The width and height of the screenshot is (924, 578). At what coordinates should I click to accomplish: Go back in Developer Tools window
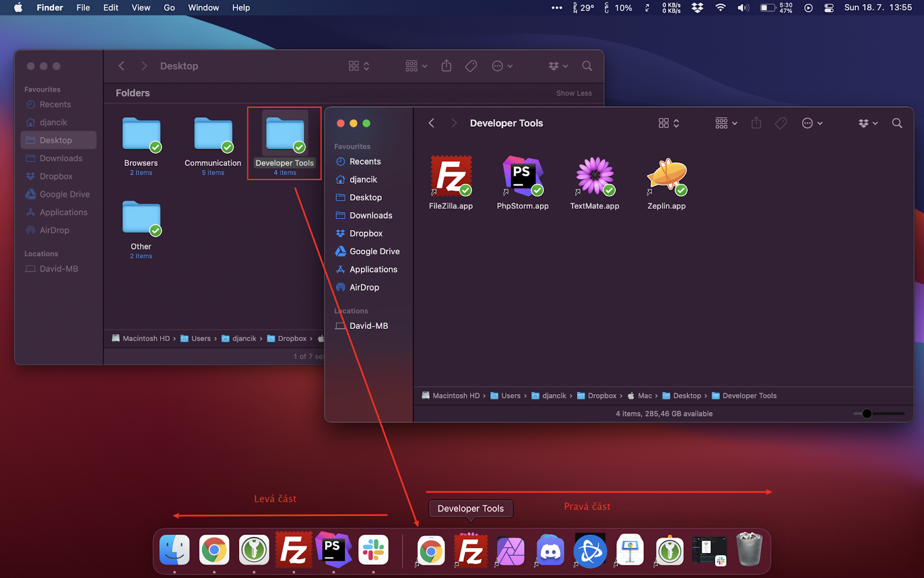[431, 123]
